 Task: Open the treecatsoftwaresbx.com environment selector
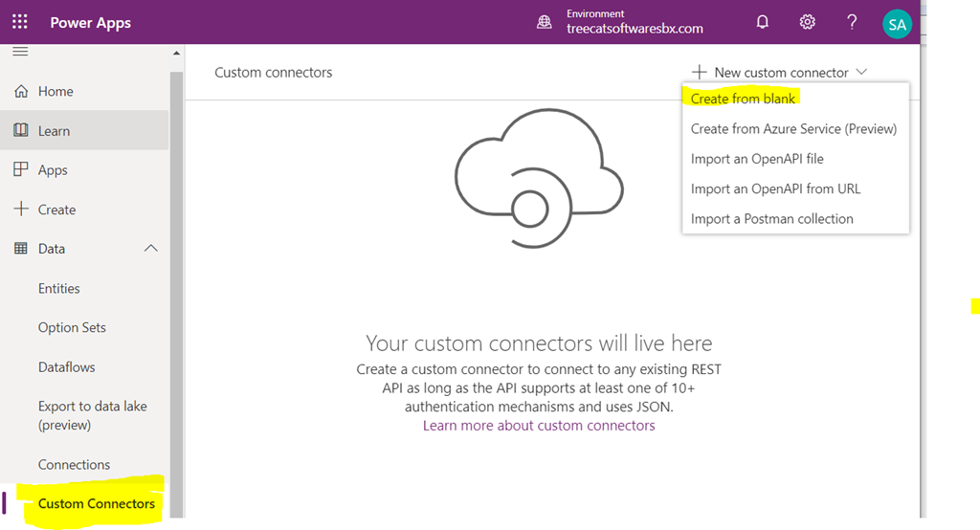tap(635, 28)
